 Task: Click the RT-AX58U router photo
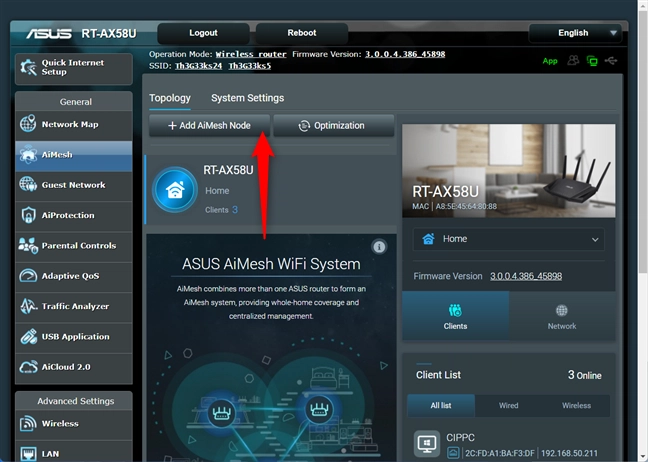(509, 171)
